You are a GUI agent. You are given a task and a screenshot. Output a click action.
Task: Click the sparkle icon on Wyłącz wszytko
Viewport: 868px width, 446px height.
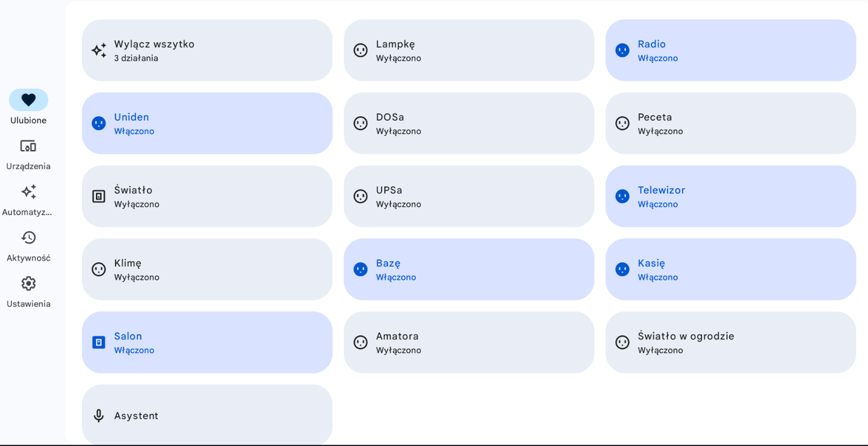[x=99, y=51]
